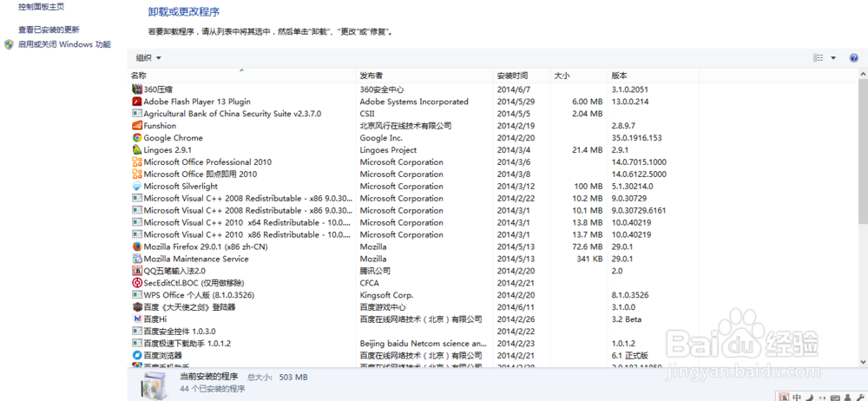Image resolution: width=868 pixels, height=401 pixels.
Task: Click publisher text 北京风行在线技术有限公司
Action: [x=405, y=126]
